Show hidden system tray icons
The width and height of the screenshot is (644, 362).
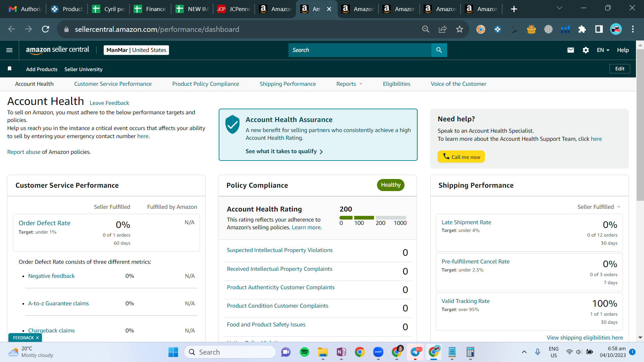click(524, 352)
